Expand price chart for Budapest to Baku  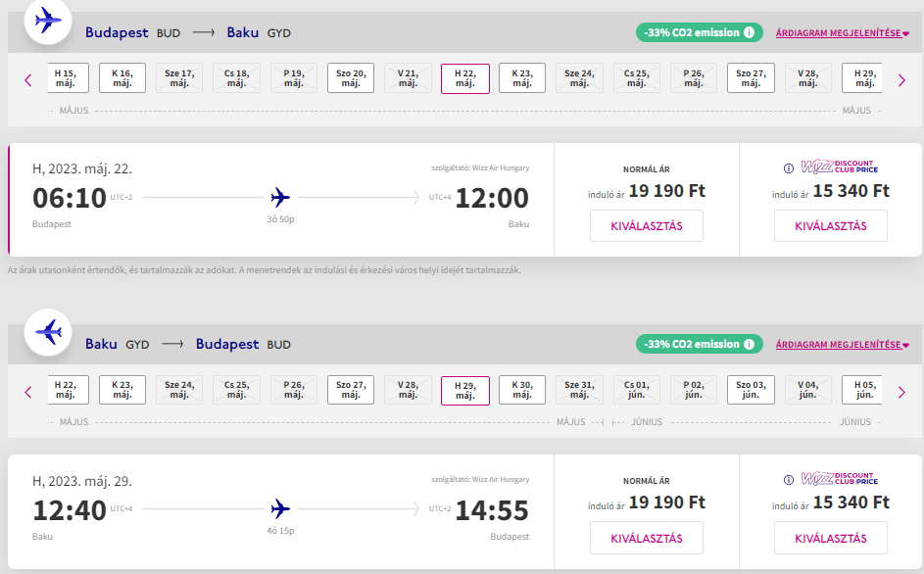tap(842, 33)
